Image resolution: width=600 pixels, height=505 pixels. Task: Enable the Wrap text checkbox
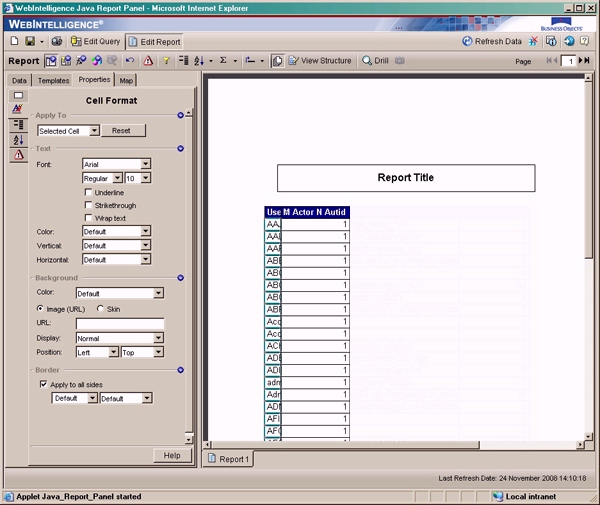89,218
